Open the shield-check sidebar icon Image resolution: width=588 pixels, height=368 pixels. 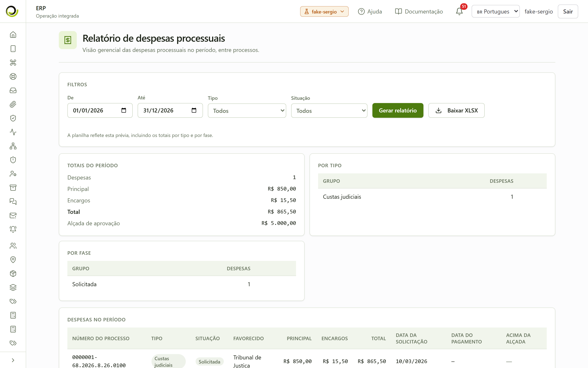click(13, 118)
